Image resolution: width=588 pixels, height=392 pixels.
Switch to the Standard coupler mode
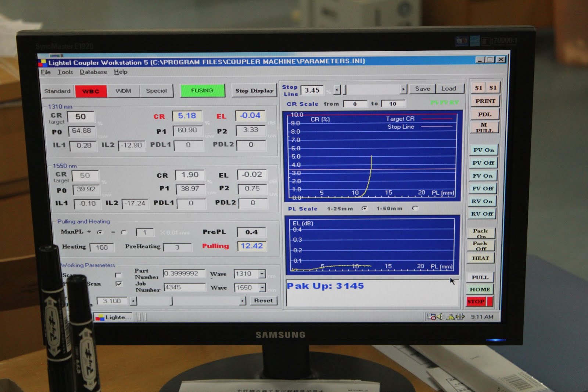click(x=57, y=91)
